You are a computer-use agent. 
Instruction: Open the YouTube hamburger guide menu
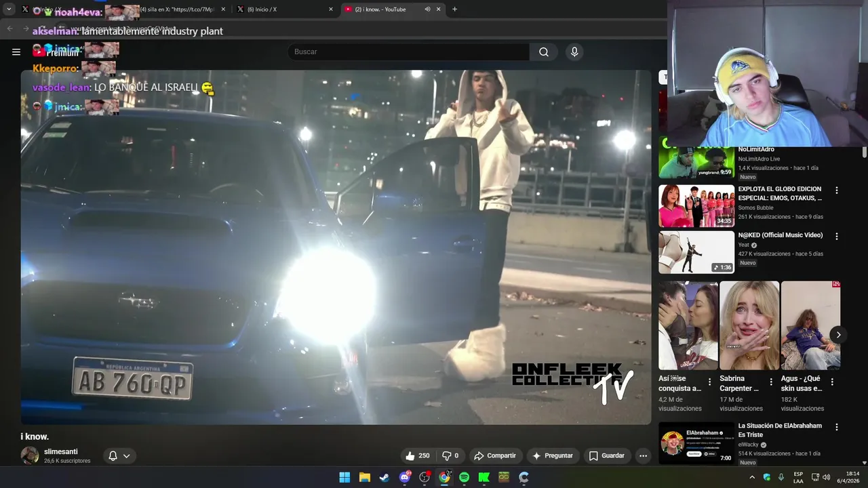(16, 52)
